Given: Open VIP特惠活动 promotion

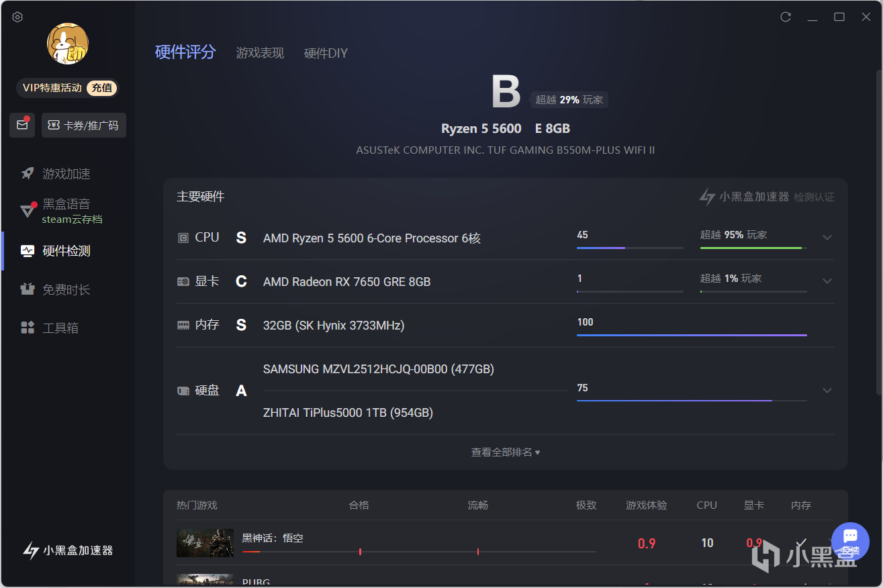Looking at the screenshot, I should (52, 88).
